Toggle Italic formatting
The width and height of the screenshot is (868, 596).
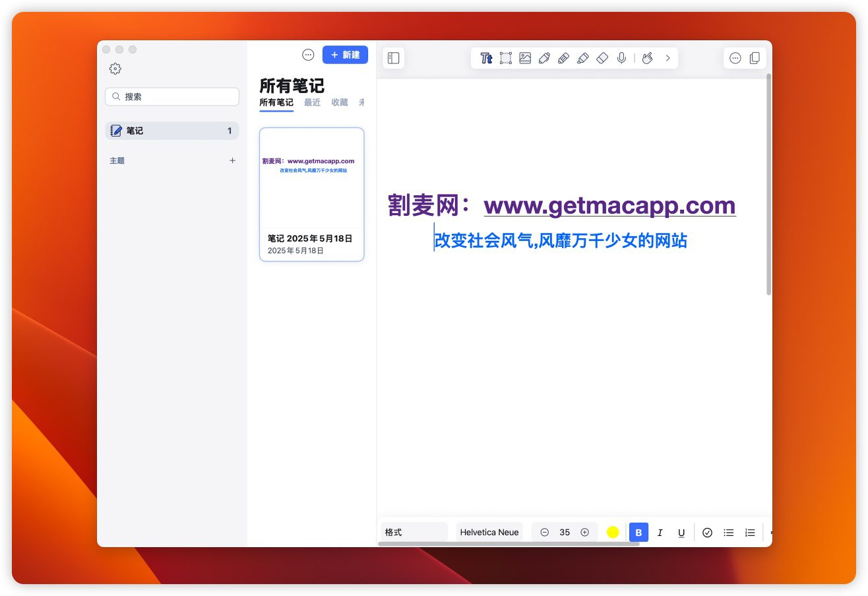660,532
